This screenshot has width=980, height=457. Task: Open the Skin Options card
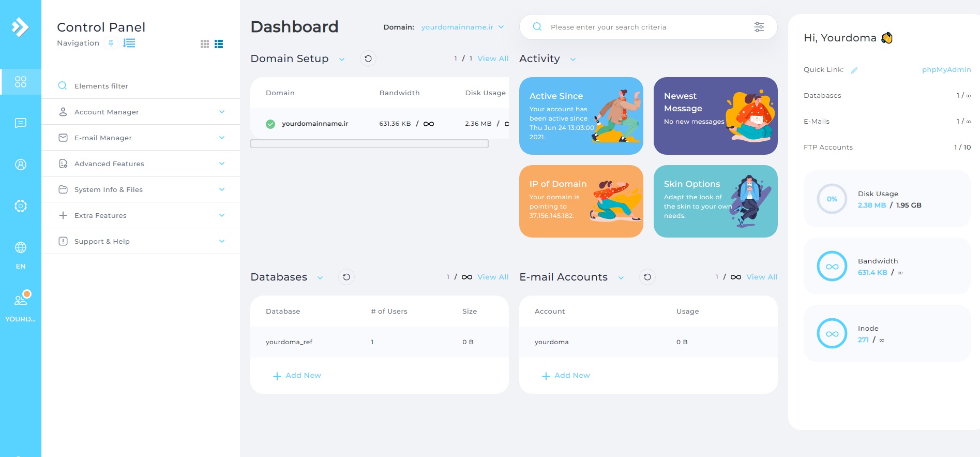click(716, 201)
